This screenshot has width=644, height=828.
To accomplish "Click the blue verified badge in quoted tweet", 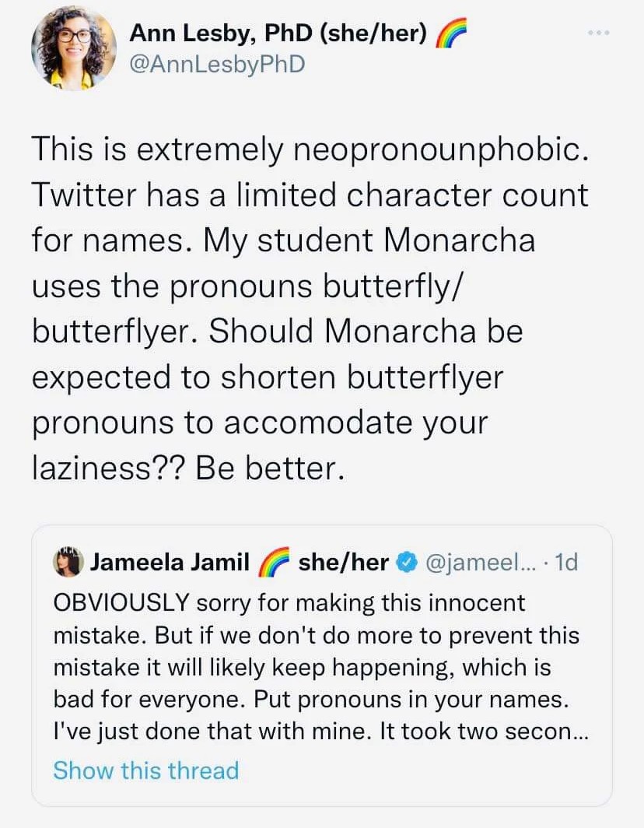I will click(x=405, y=563).
